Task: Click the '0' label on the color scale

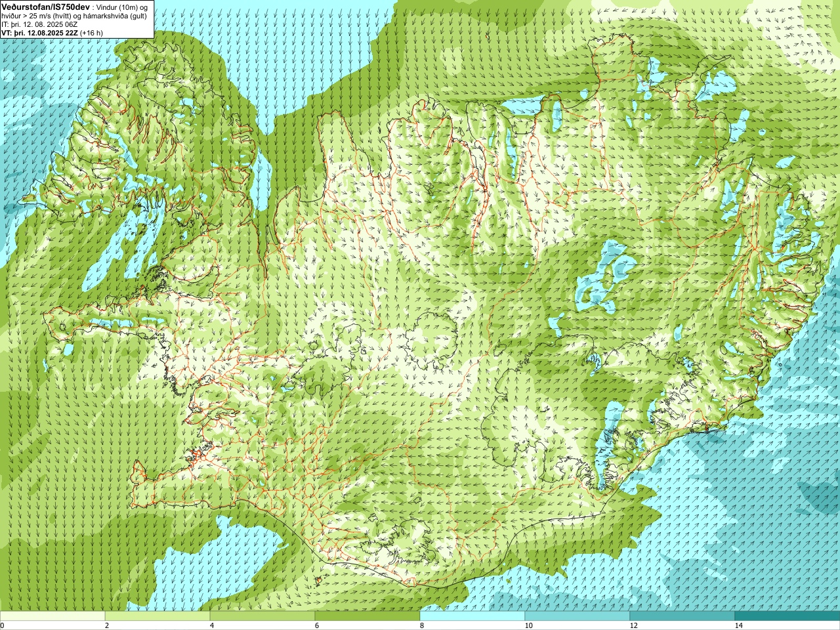Action: 3,625
